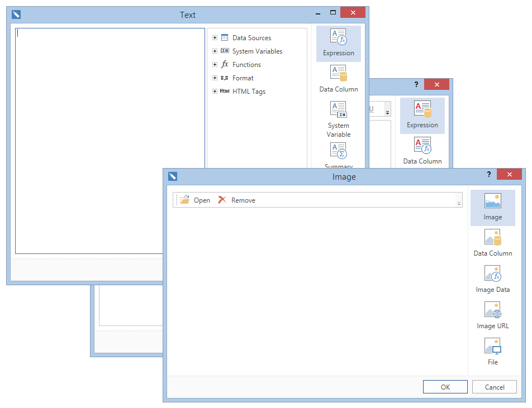Image resolution: width=532 pixels, height=408 pixels.
Task: Select Functions tree label
Action: 246,64
